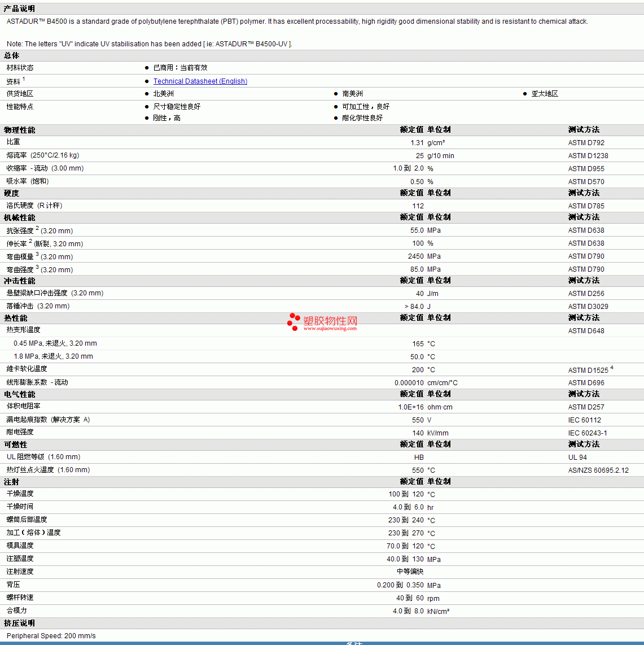
Task: Click the 'ASTM D785' test method
Action: 586,206
